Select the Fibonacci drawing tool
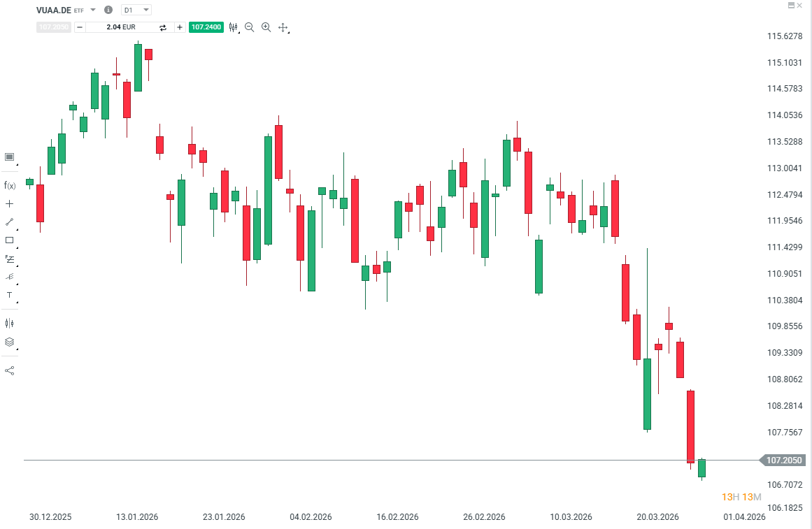The width and height of the screenshot is (812, 529). (9, 259)
